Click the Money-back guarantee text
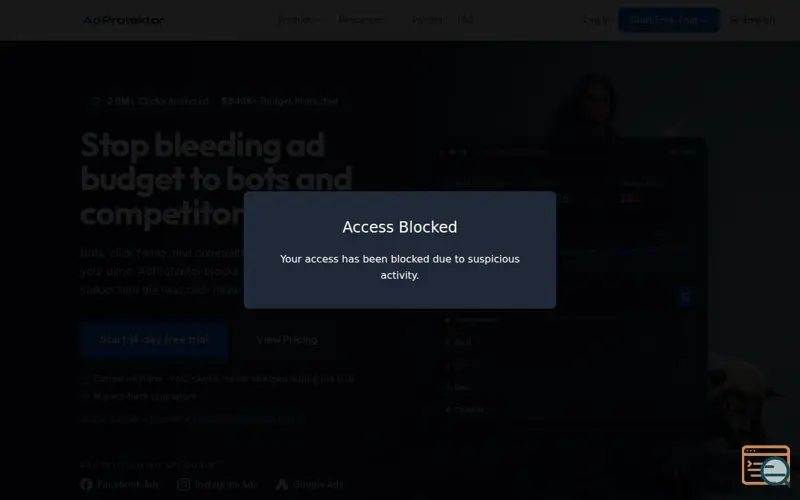This screenshot has height=500, width=800. coord(145,396)
